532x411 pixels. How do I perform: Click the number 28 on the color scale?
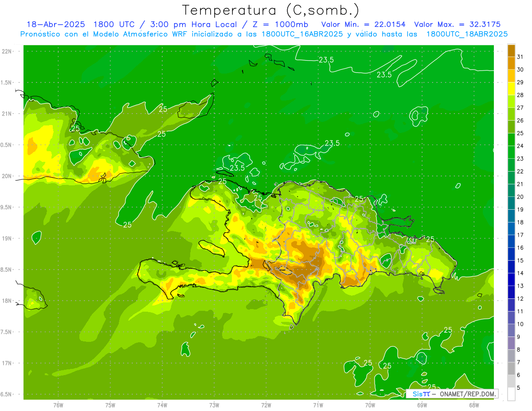point(520,95)
